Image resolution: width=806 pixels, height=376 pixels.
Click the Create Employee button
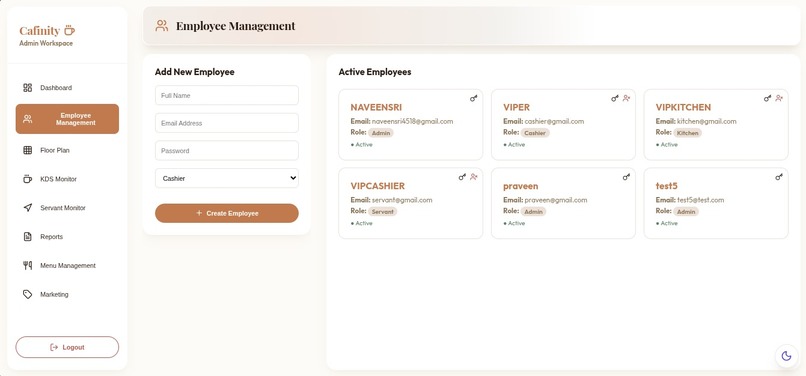click(x=227, y=213)
